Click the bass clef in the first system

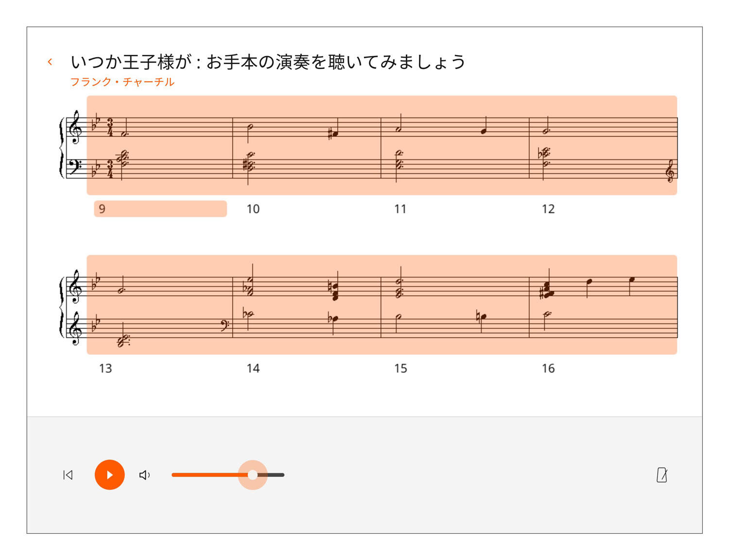tap(75, 167)
